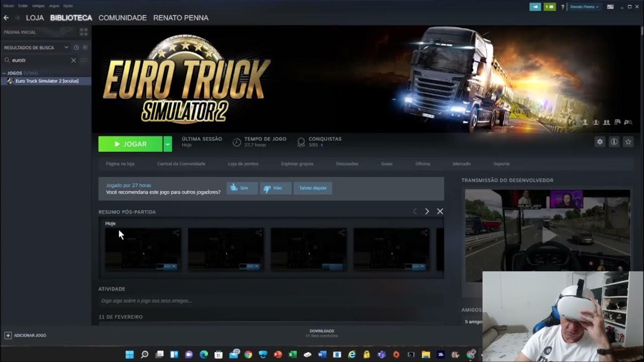
Task: Open Jogos menu
Action: [54, 6]
